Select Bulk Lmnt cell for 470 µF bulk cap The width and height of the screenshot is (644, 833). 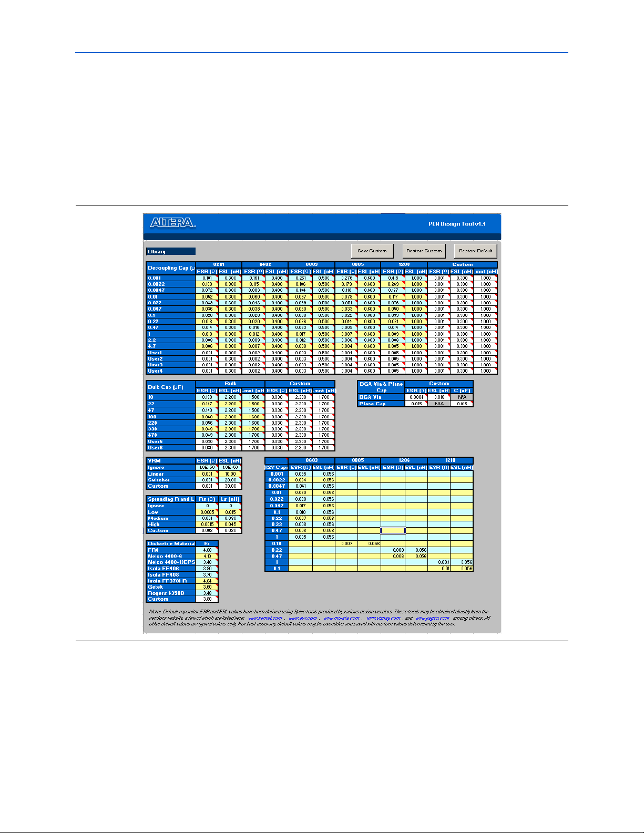point(253,435)
